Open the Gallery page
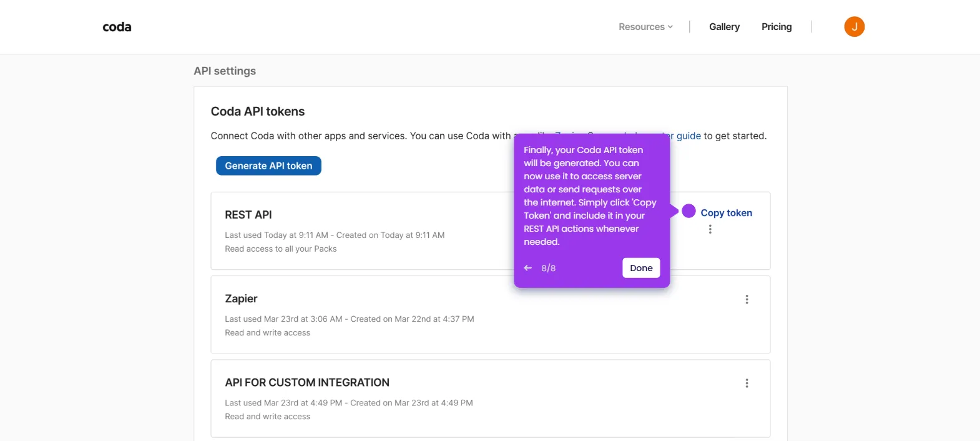 pyautogui.click(x=724, y=27)
